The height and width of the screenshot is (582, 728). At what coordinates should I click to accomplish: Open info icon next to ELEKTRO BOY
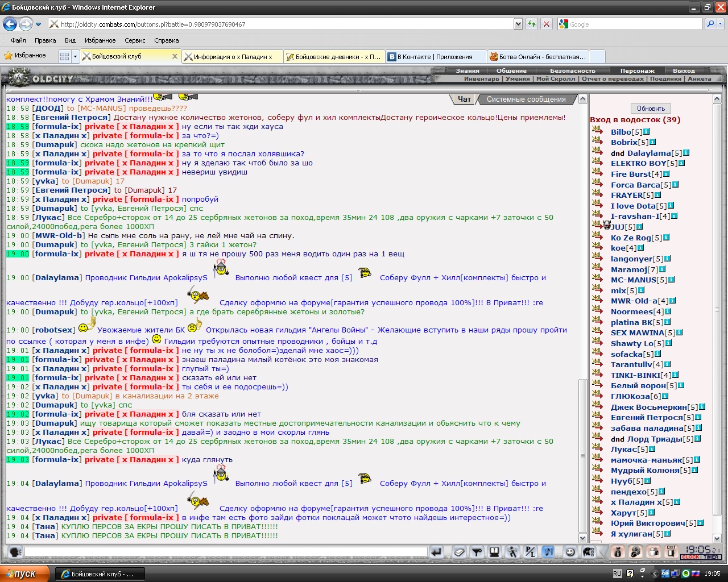(682, 163)
